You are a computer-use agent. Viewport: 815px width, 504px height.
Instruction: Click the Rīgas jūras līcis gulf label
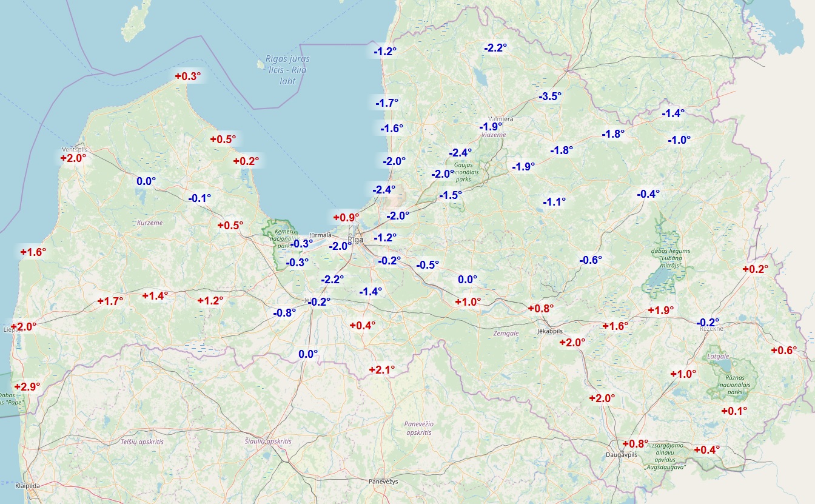click(x=287, y=70)
